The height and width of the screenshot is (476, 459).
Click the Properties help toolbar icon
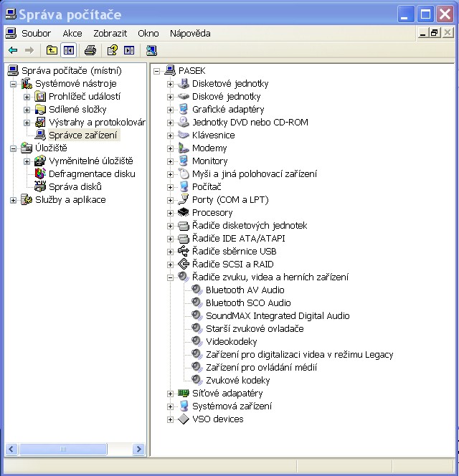(x=112, y=50)
